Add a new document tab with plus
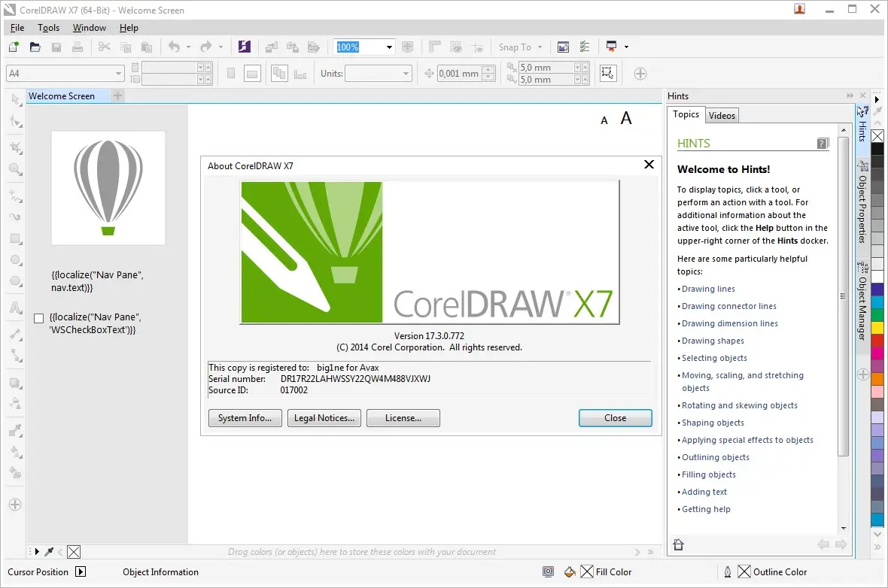 pyautogui.click(x=118, y=95)
